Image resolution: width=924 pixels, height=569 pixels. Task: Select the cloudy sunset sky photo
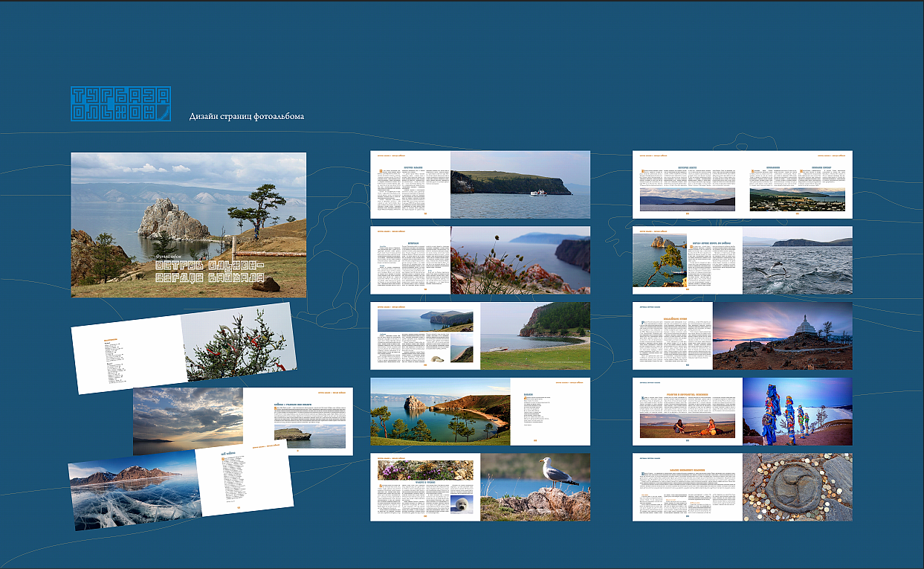click(188, 420)
